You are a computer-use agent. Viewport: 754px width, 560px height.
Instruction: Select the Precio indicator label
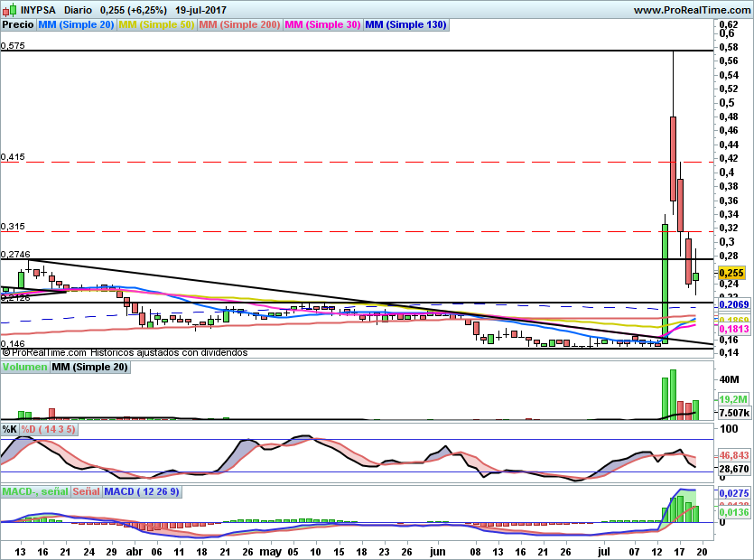[x=18, y=25]
